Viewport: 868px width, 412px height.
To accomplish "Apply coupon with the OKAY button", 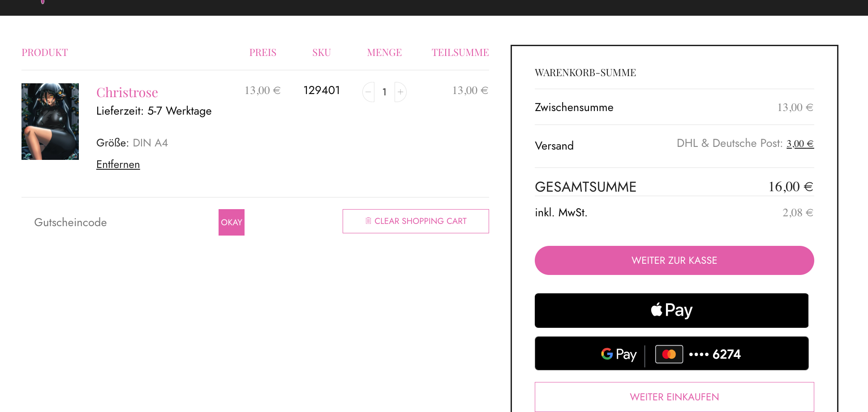I will [232, 222].
